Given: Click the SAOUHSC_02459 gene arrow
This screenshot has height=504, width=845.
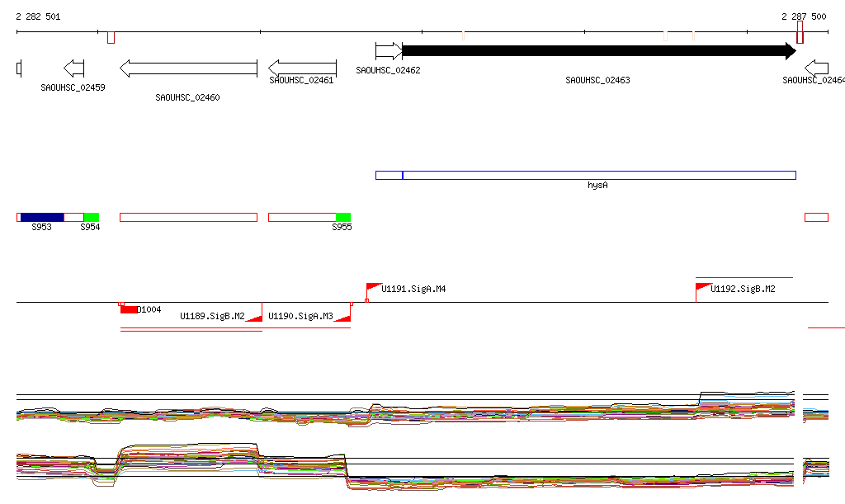Looking at the screenshot, I should 74,68.
